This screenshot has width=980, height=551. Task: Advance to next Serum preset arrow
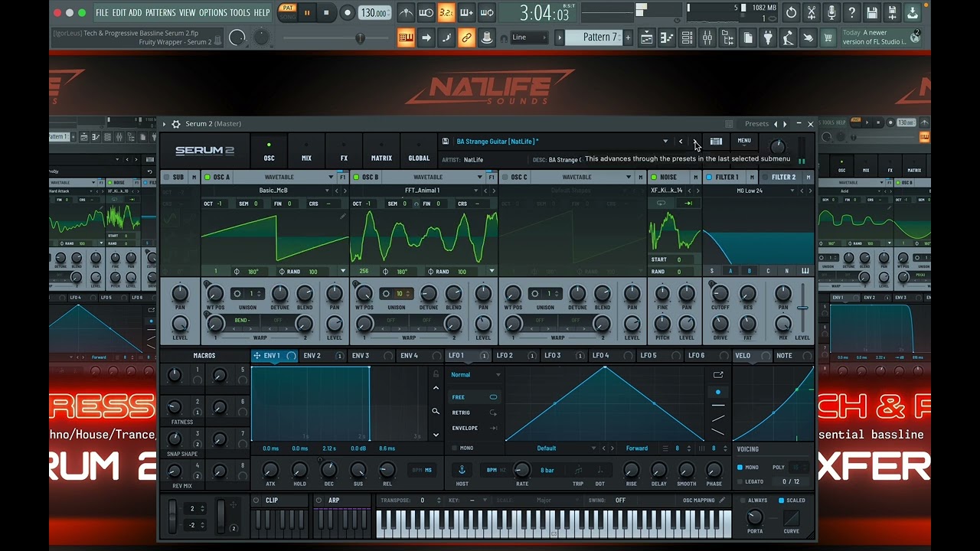(x=694, y=142)
